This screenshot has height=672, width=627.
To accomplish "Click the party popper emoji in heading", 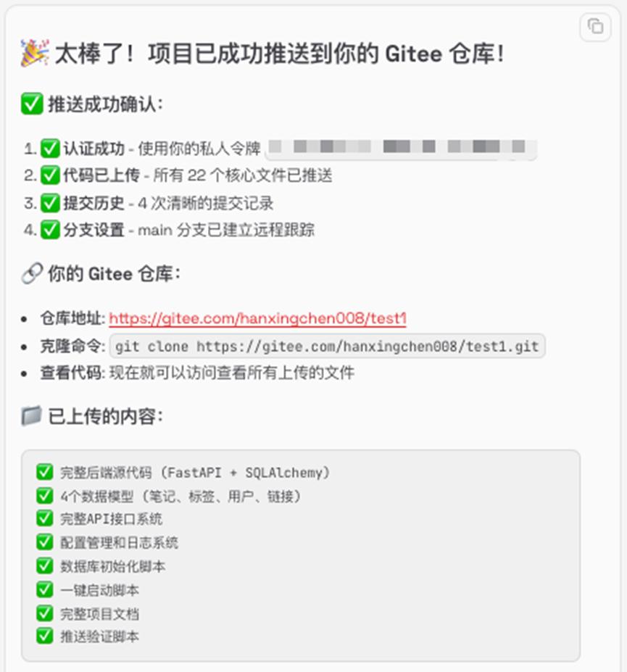I will point(35,53).
